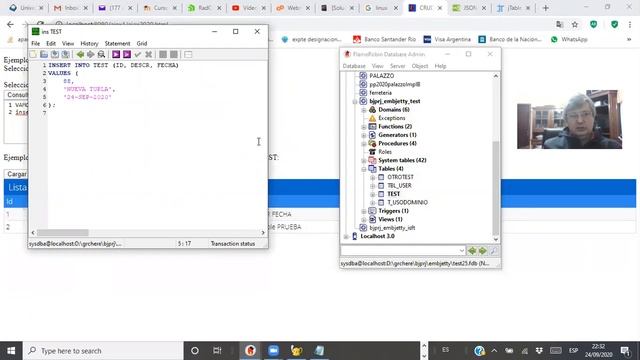640x360 pixels.
Task: Click the Open file toolbar icon in ins TEST
Action: point(44,54)
